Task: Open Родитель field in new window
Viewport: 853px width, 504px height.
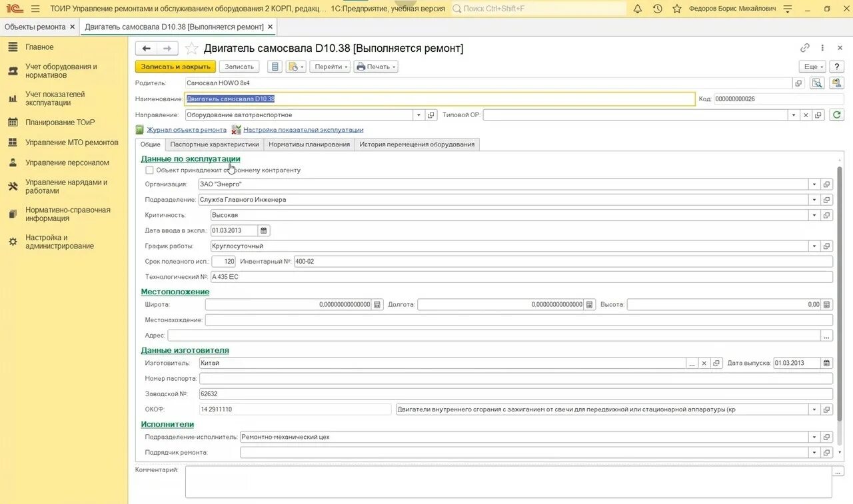Action: [x=798, y=83]
